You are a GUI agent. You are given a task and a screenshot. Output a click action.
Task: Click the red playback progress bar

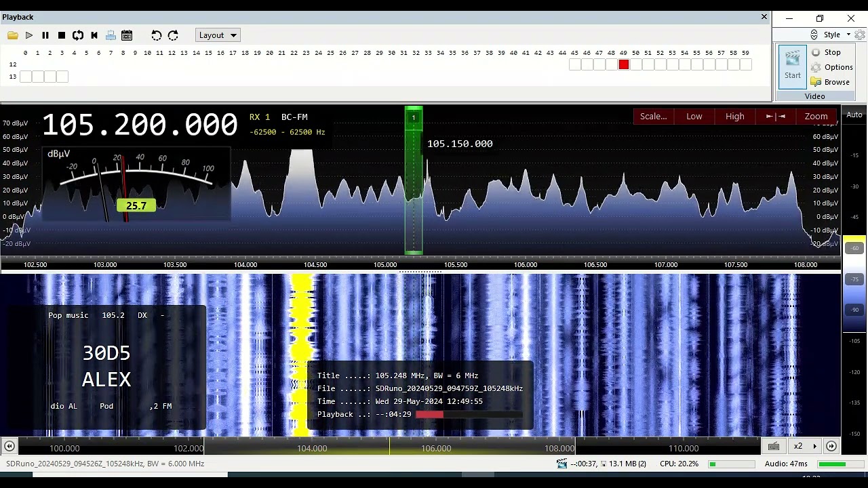[429, 414]
